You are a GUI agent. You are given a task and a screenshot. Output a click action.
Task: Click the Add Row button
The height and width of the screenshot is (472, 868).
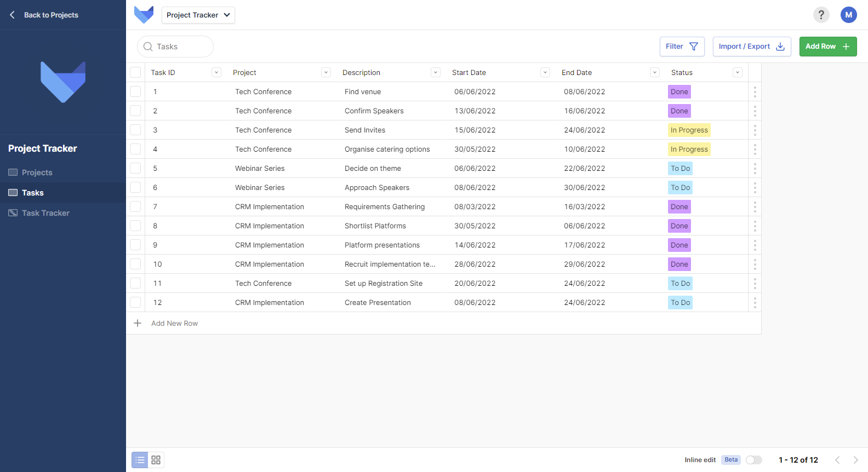828,47
